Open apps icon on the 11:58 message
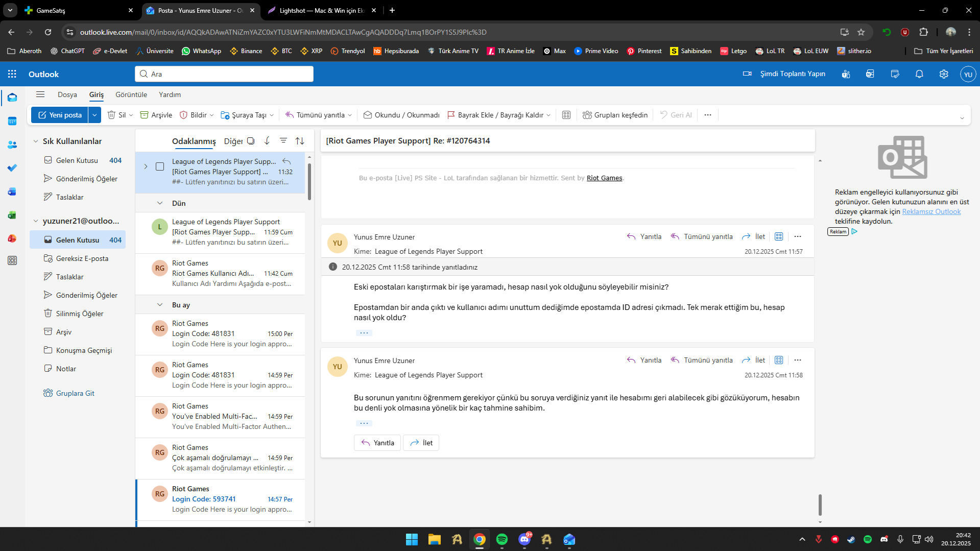Image resolution: width=980 pixels, height=551 pixels. pyautogui.click(x=779, y=360)
